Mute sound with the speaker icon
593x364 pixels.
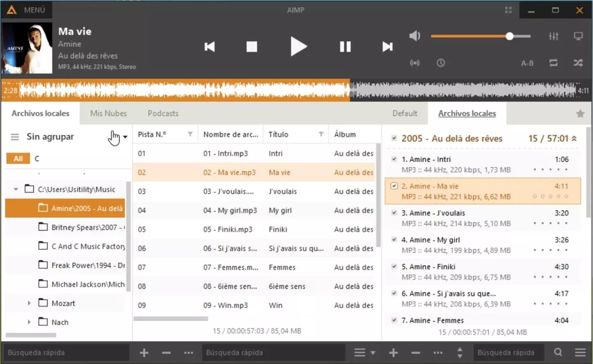point(415,36)
